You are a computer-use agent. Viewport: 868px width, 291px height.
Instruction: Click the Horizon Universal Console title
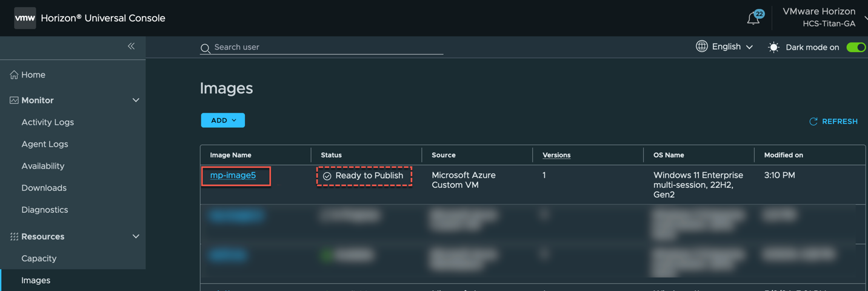pyautogui.click(x=103, y=18)
